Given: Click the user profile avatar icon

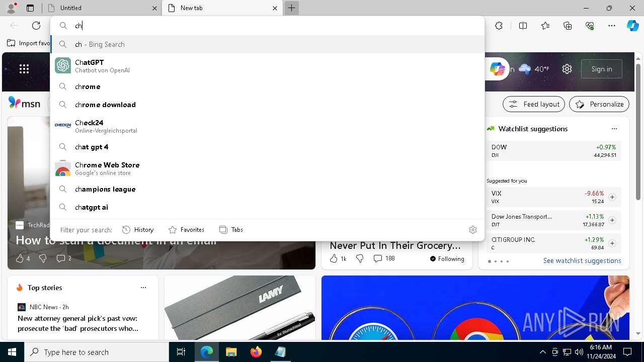Looking at the screenshot, I should coord(11,8).
